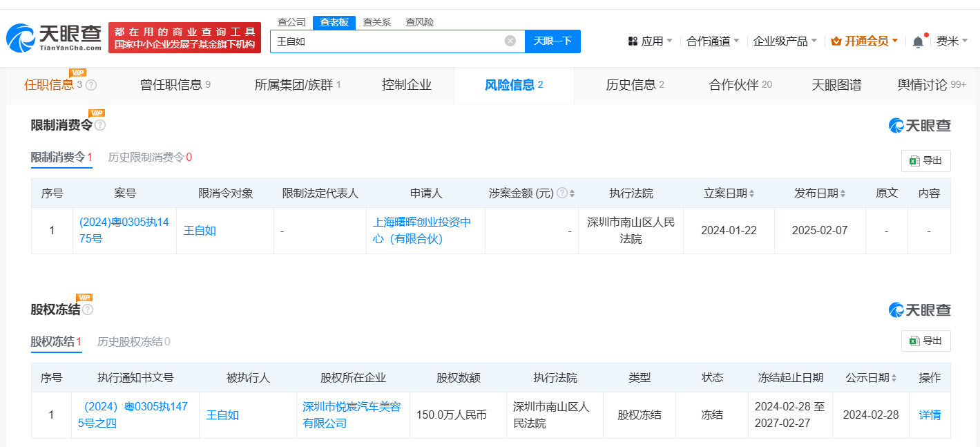Switch to the 查风险 search tab

pyautogui.click(x=420, y=22)
